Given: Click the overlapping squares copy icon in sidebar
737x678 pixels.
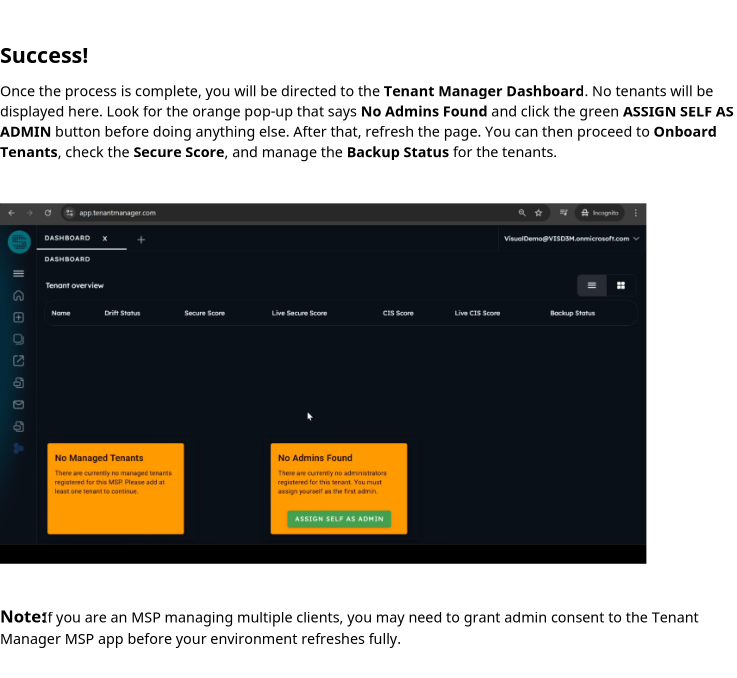Looking at the screenshot, I should coord(18,339).
